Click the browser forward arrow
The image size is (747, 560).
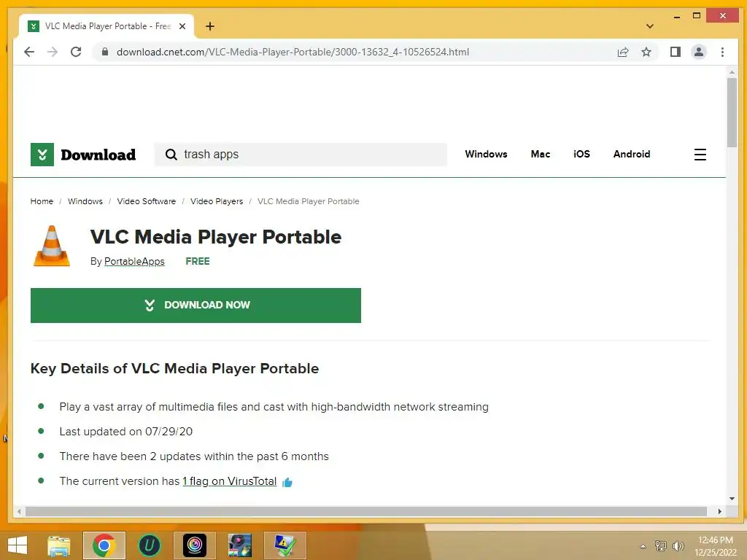53,52
